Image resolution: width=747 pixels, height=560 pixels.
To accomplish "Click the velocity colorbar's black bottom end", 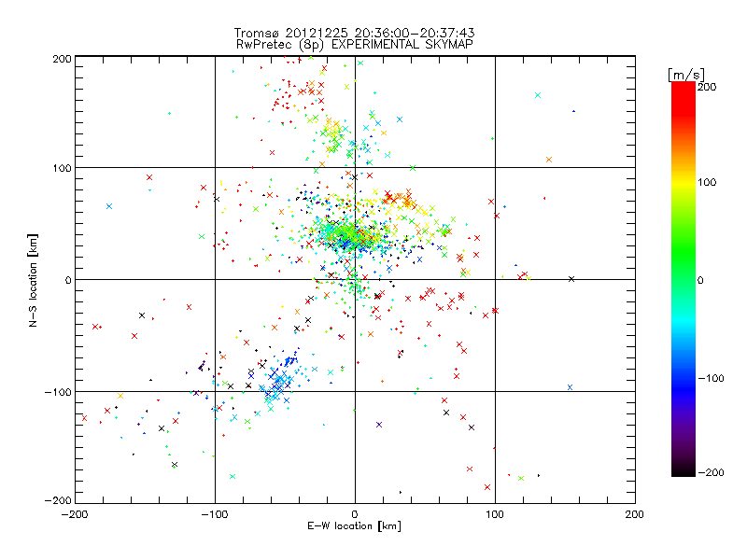I will (684, 469).
